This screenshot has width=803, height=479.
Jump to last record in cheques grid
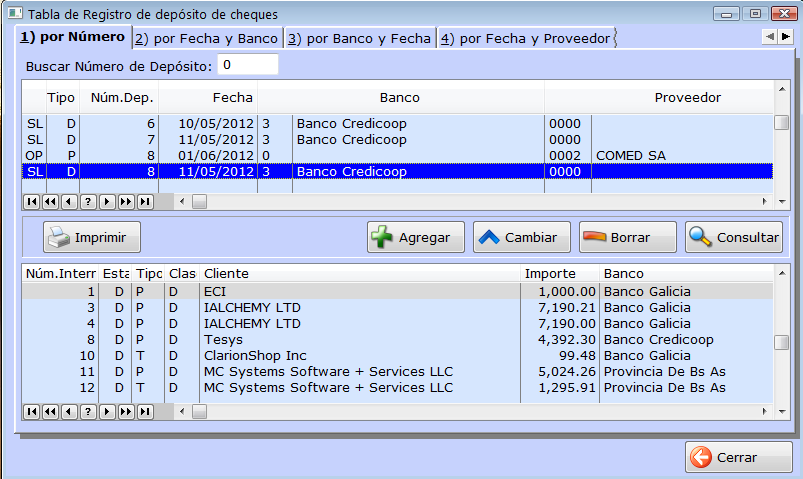tap(145, 411)
